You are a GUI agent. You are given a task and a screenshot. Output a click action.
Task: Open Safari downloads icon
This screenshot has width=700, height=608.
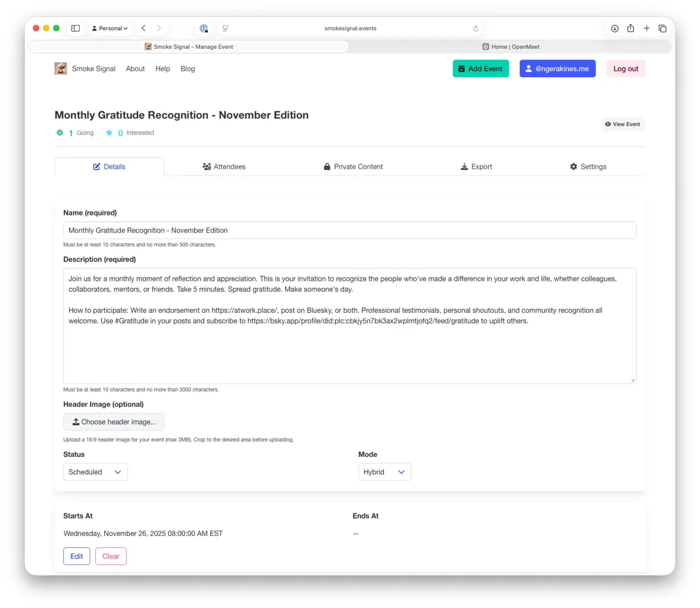pyautogui.click(x=615, y=28)
